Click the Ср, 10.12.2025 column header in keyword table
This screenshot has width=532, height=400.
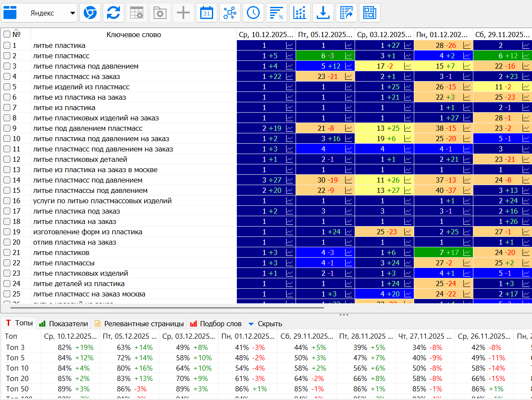click(x=266, y=35)
